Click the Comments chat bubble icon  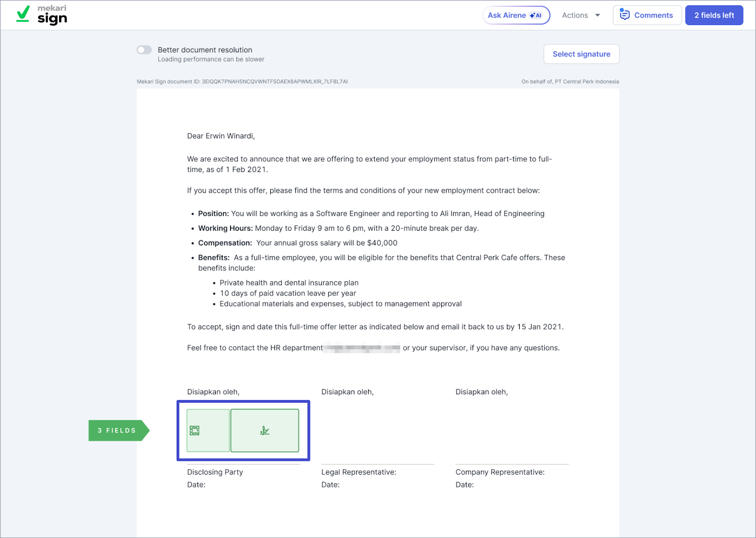coord(625,15)
